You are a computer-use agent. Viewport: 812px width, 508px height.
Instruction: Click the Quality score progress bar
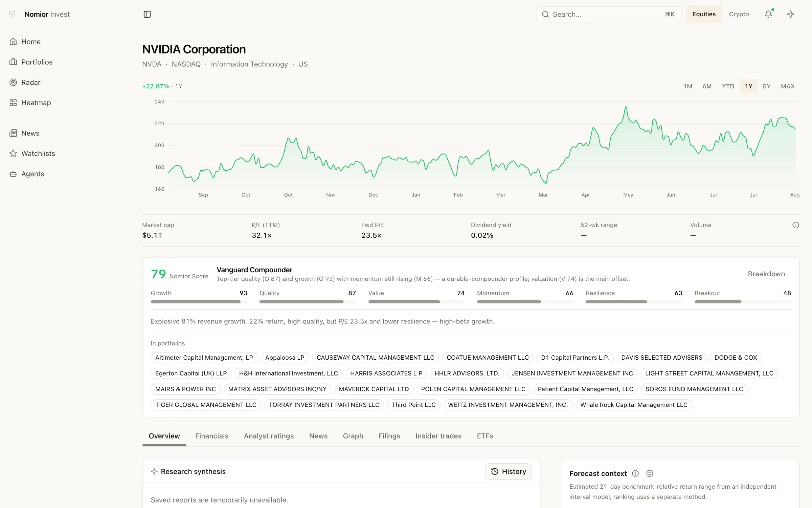point(308,301)
